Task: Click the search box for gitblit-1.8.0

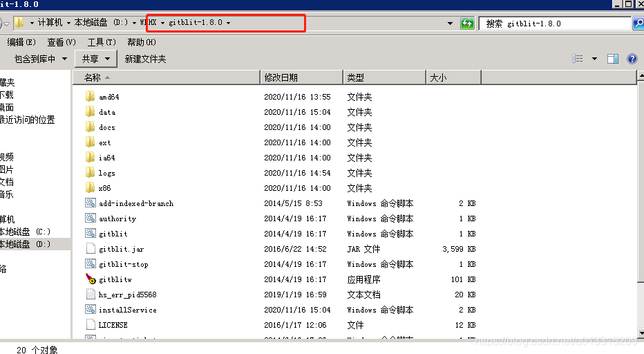Action: coord(556,24)
